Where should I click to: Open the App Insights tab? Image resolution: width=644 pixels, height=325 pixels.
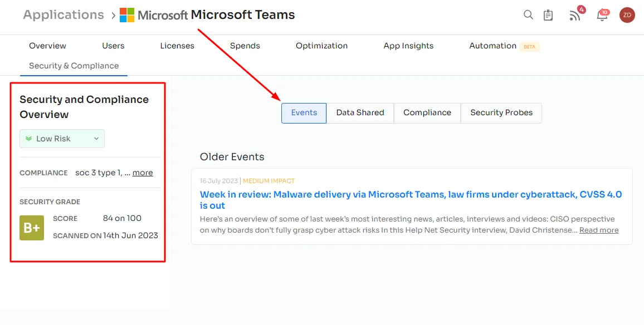pyautogui.click(x=408, y=46)
